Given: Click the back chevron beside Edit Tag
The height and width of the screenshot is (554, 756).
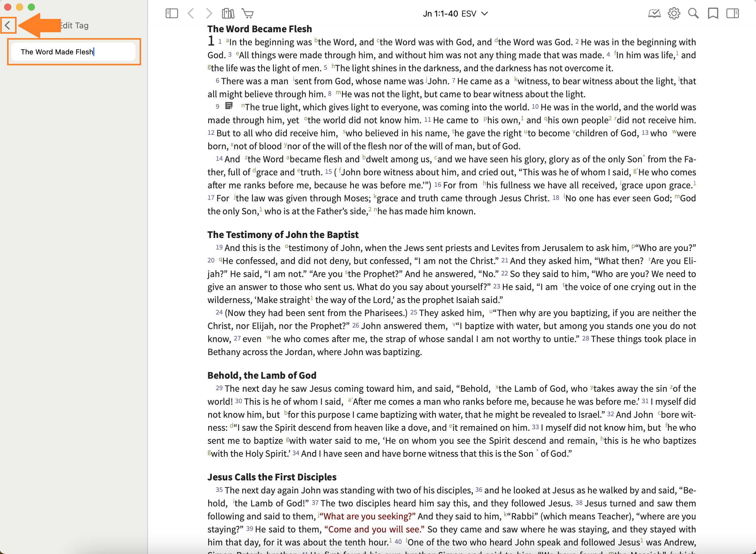Looking at the screenshot, I should (8, 25).
